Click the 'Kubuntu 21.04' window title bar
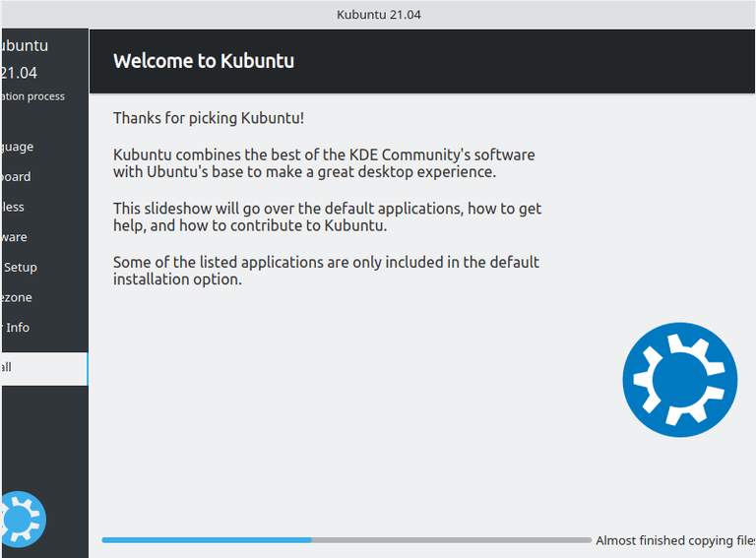This screenshot has height=558, width=756. pyautogui.click(x=379, y=14)
